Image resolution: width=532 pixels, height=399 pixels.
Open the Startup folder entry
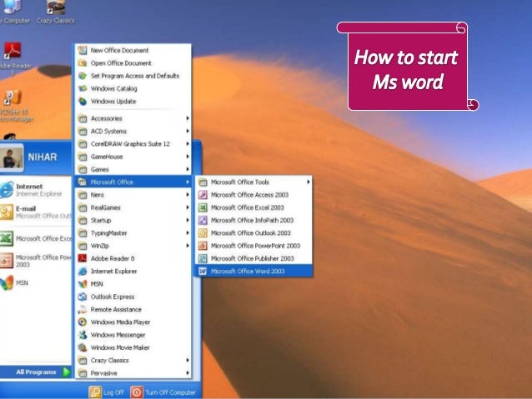point(133,221)
